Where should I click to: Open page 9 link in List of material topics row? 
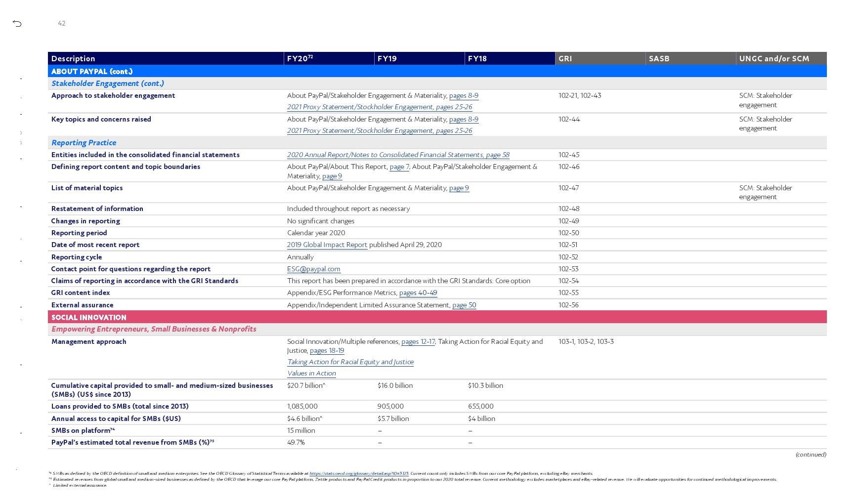coord(459,188)
